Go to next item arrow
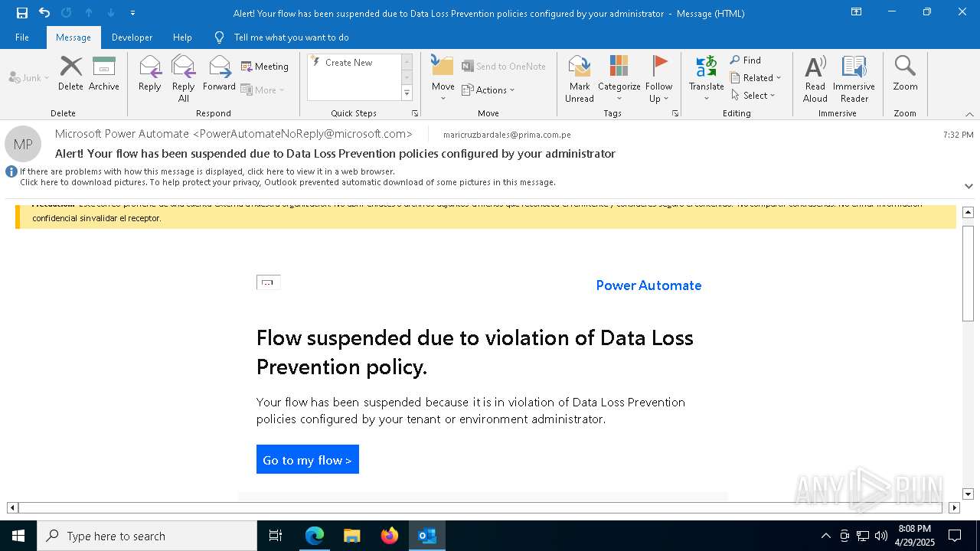The image size is (980, 551). 111,12
